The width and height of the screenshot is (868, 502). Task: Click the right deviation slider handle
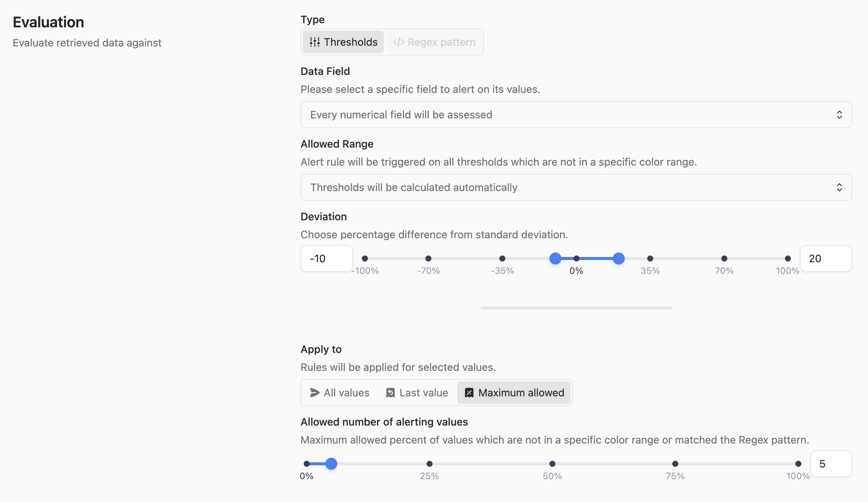coord(619,258)
